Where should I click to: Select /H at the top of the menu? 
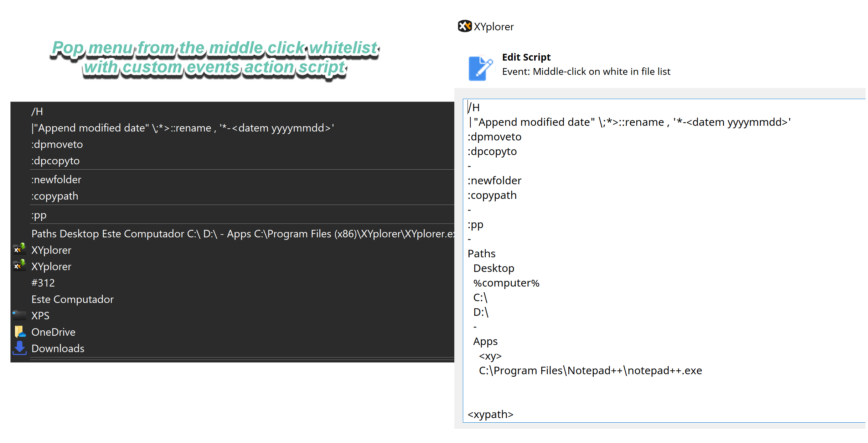37,111
